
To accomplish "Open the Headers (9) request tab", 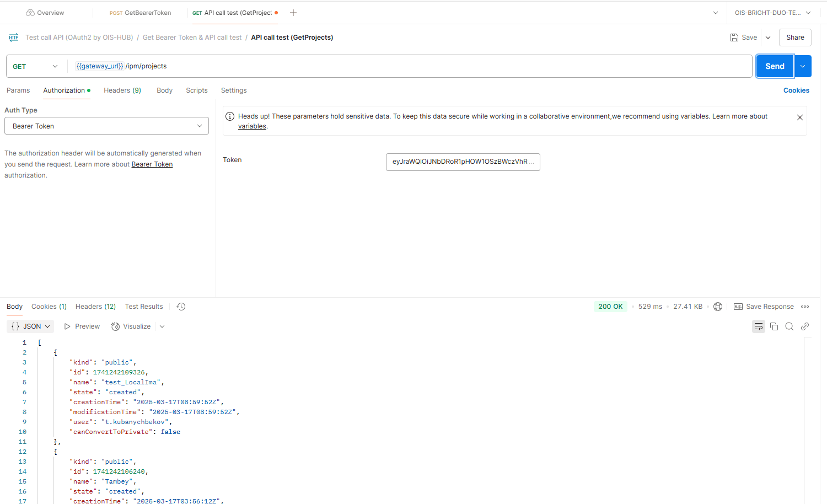I will tap(122, 90).
